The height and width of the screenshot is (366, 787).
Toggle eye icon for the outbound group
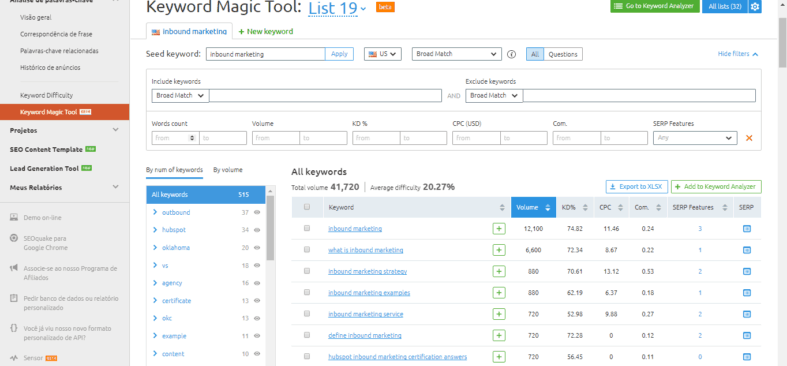click(257, 213)
